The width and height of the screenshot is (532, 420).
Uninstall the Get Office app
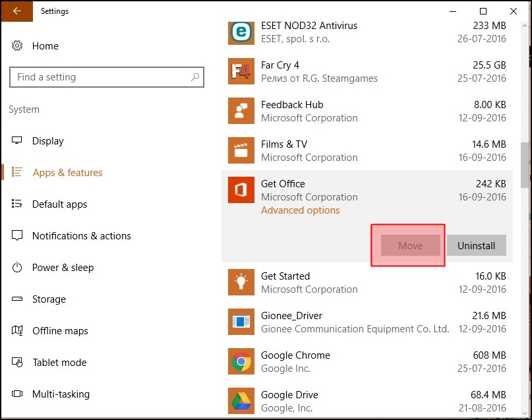(x=477, y=245)
